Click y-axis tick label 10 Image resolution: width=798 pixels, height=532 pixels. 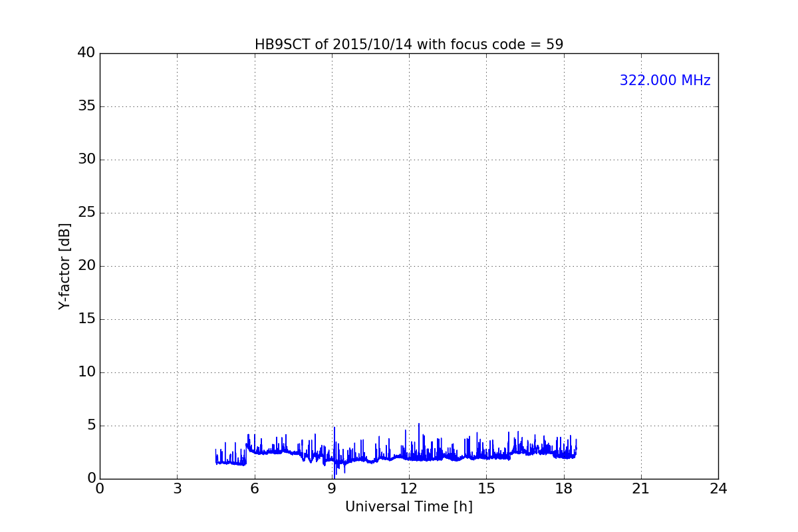86,372
